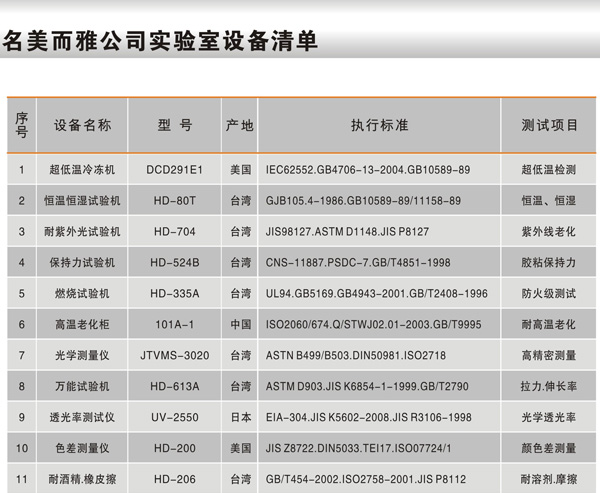Click the title 名美而雅公司实验室设备清单
600x493 pixels.
[x=160, y=41]
